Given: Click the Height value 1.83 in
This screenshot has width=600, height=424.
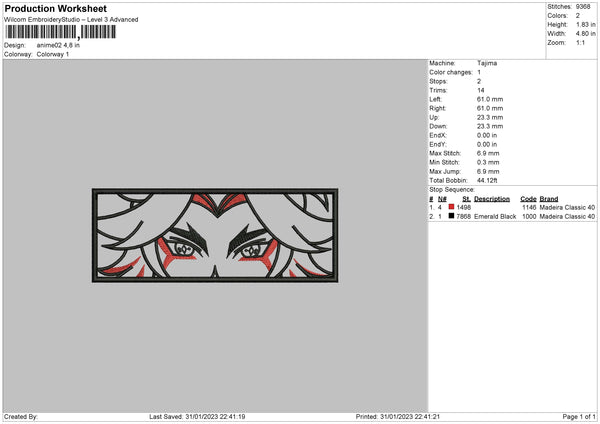Looking at the screenshot, I should [585, 24].
